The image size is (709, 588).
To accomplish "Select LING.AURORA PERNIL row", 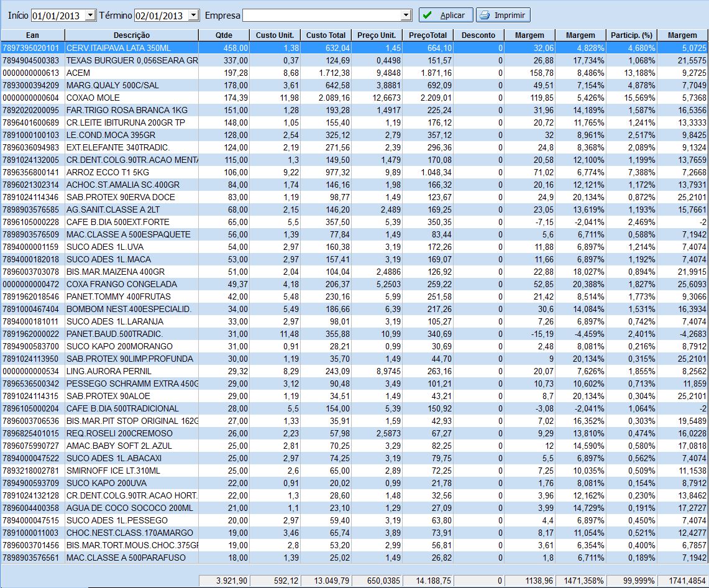I will (354, 371).
